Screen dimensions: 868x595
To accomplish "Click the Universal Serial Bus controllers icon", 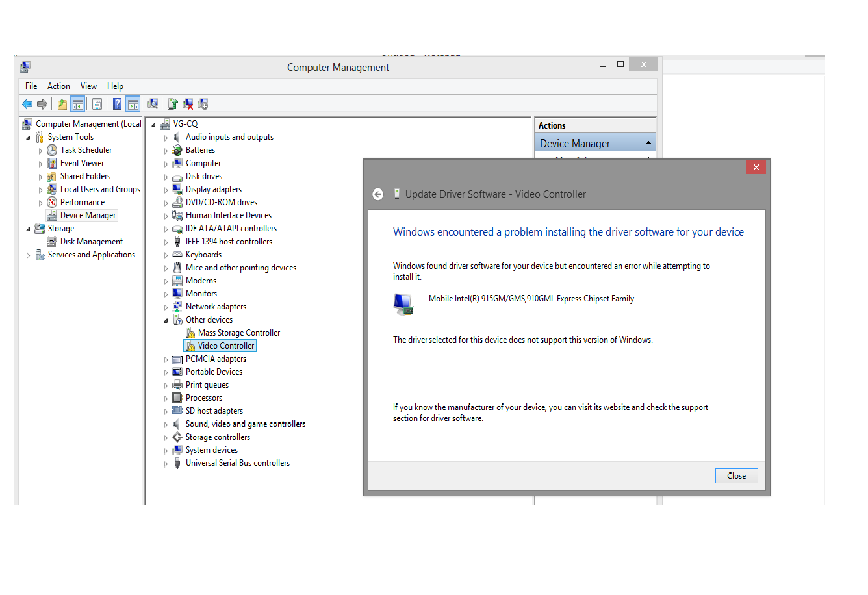I will (177, 463).
